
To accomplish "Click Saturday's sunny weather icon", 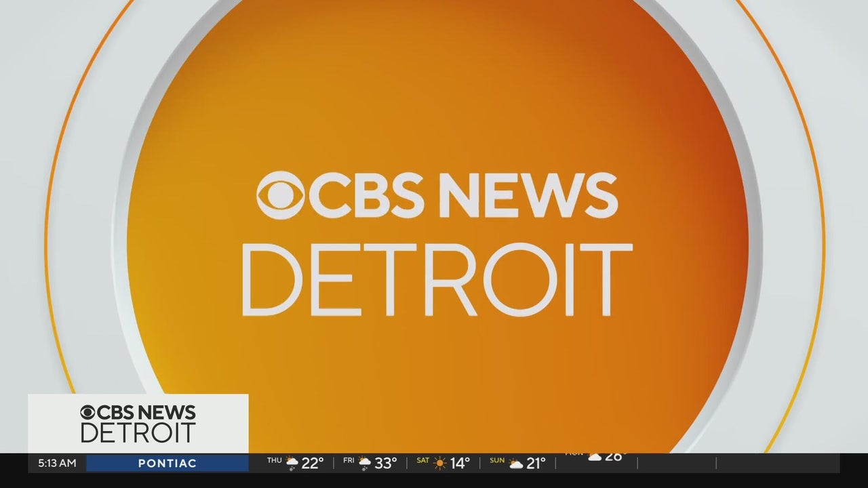I will point(440,463).
